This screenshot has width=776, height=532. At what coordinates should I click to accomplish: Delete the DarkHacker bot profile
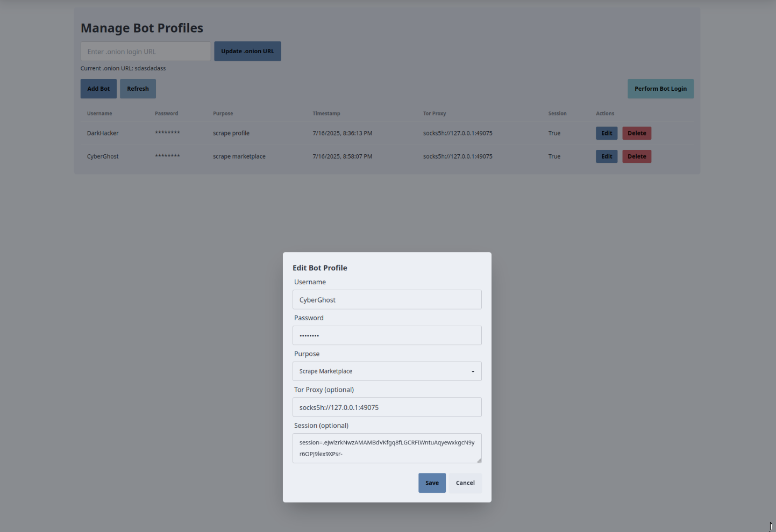coord(637,133)
